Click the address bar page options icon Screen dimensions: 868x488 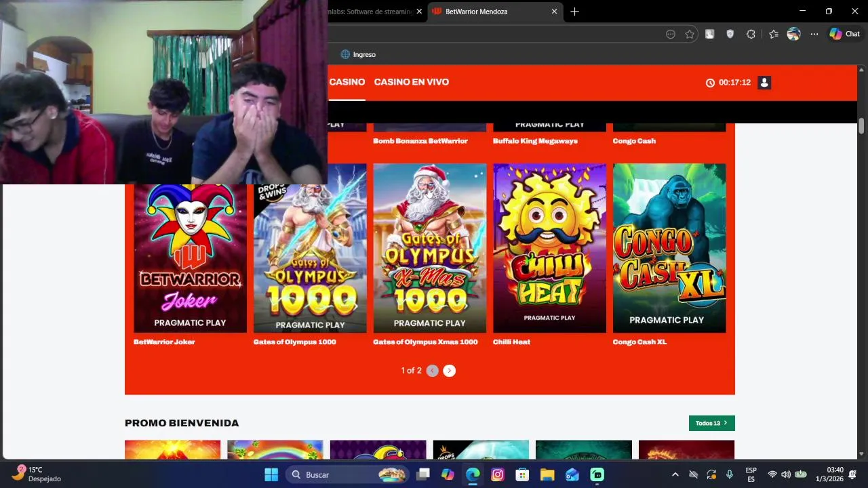pyautogui.click(x=671, y=34)
